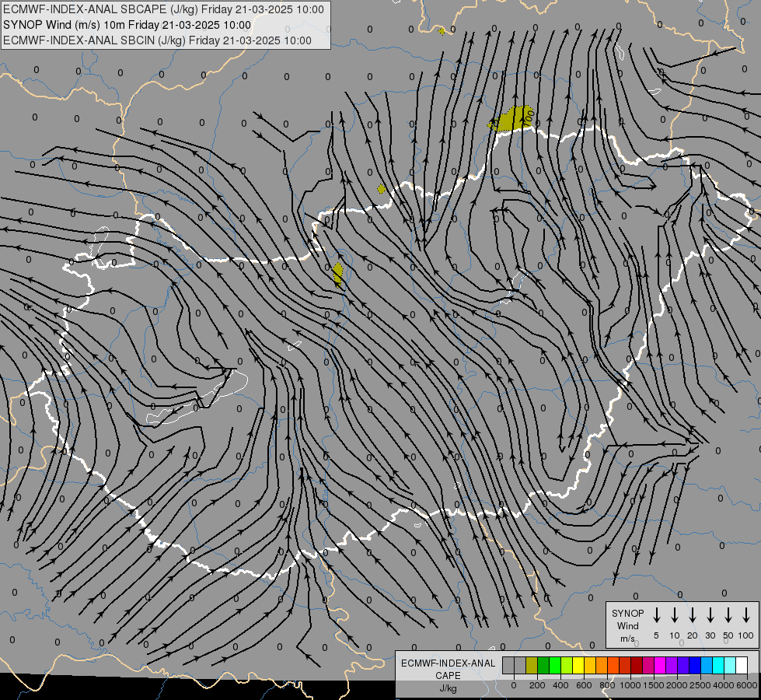Click the 200 tick label on the CAPE scale
This screenshot has width=761, height=700.
pos(537,685)
